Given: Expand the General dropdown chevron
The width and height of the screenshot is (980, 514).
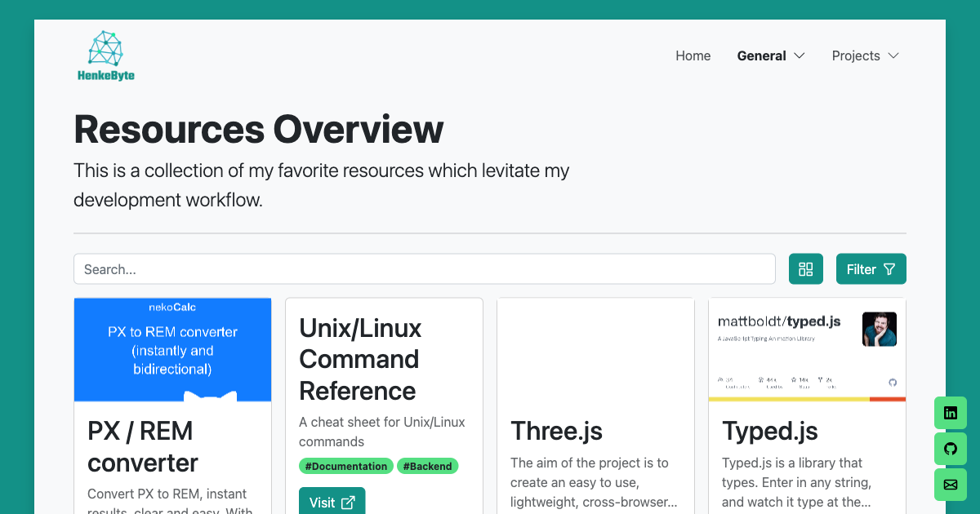Looking at the screenshot, I should coord(800,55).
